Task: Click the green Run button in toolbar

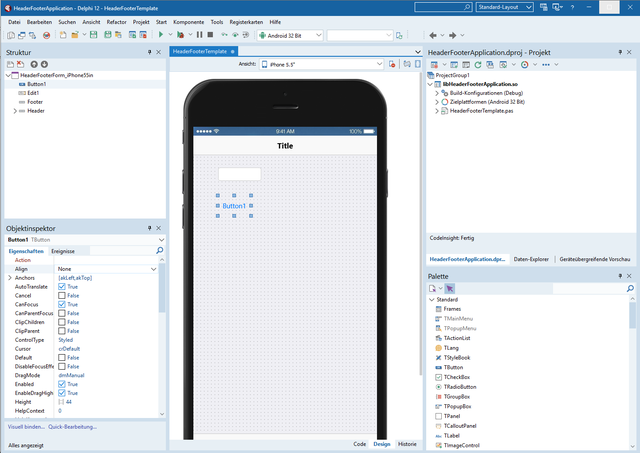Action: pyautogui.click(x=159, y=35)
